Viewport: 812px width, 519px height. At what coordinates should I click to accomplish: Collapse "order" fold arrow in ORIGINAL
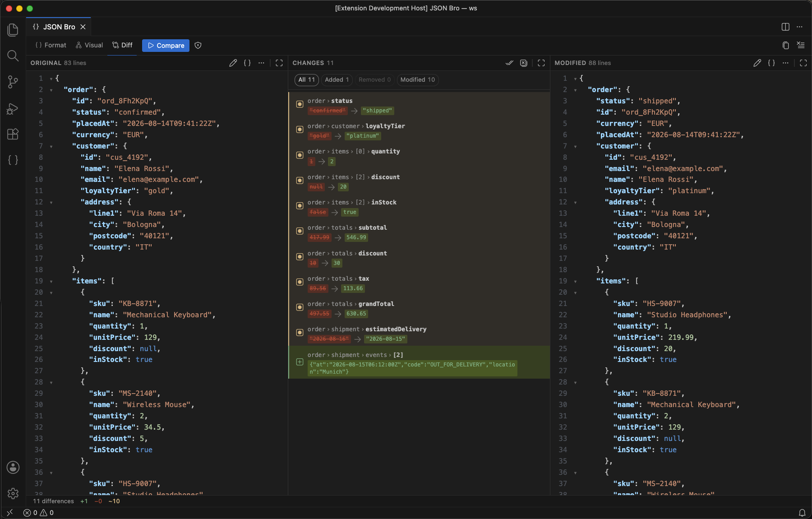pyautogui.click(x=51, y=90)
